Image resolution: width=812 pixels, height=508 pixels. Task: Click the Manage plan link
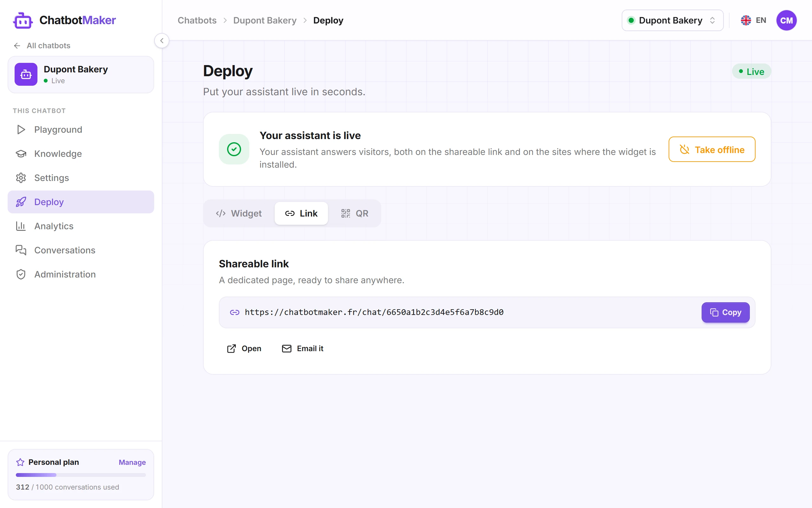pyautogui.click(x=132, y=462)
